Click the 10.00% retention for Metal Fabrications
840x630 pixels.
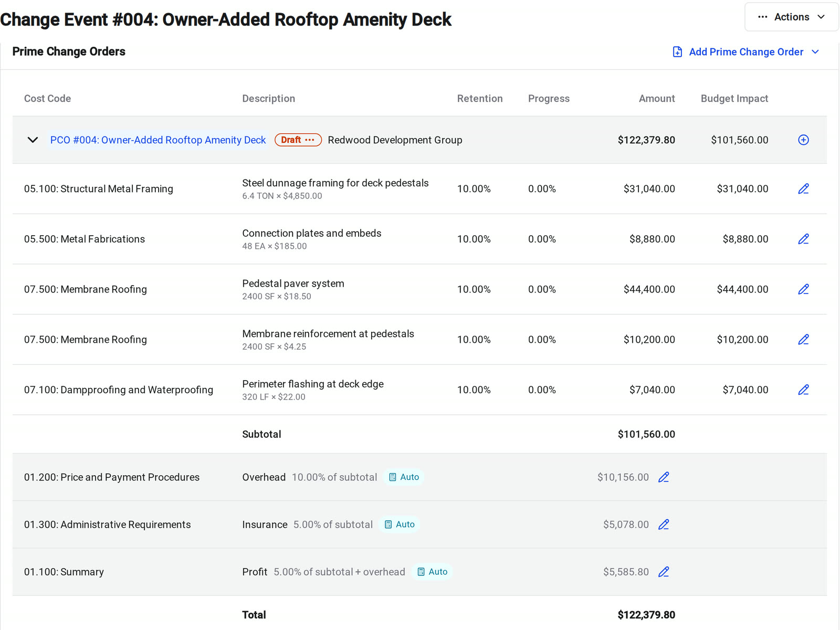tap(474, 239)
